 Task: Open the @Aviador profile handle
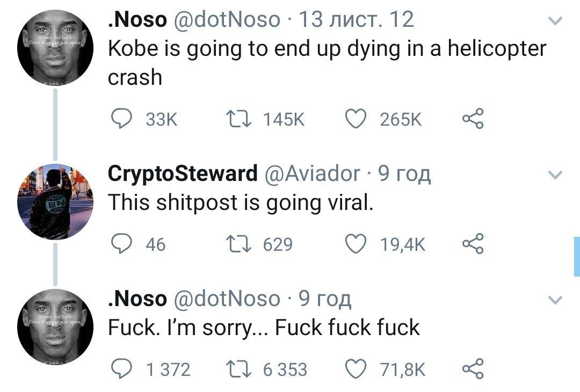coord(312,173)
